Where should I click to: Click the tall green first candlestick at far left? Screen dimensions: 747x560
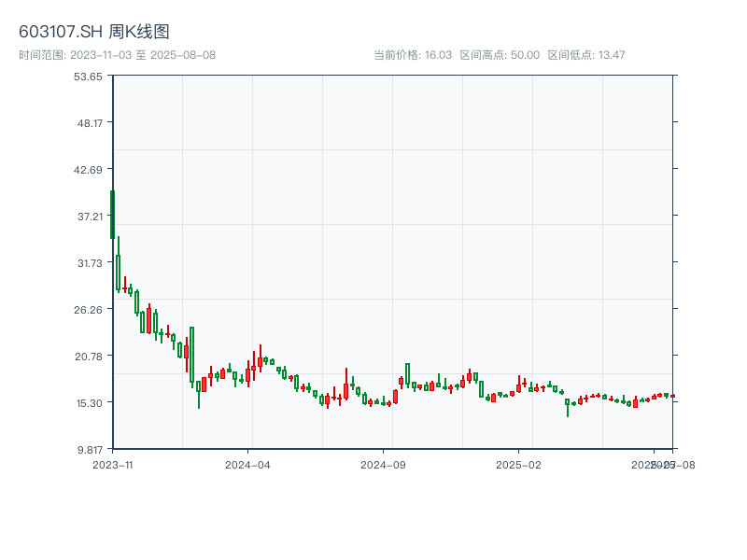[x=112, y=215]
